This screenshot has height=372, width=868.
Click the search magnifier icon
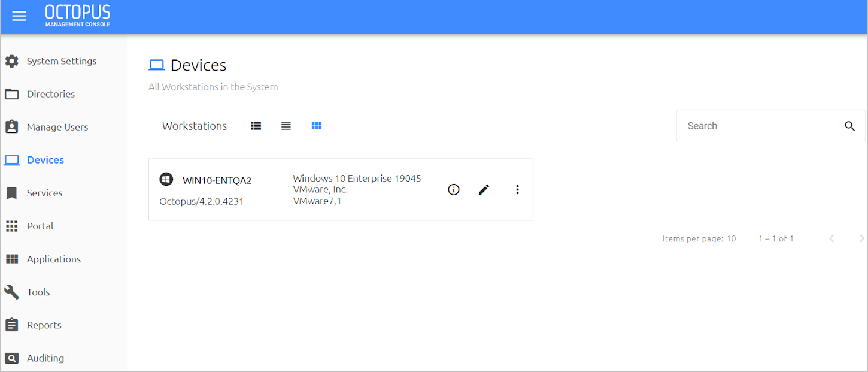pos(849,126)
